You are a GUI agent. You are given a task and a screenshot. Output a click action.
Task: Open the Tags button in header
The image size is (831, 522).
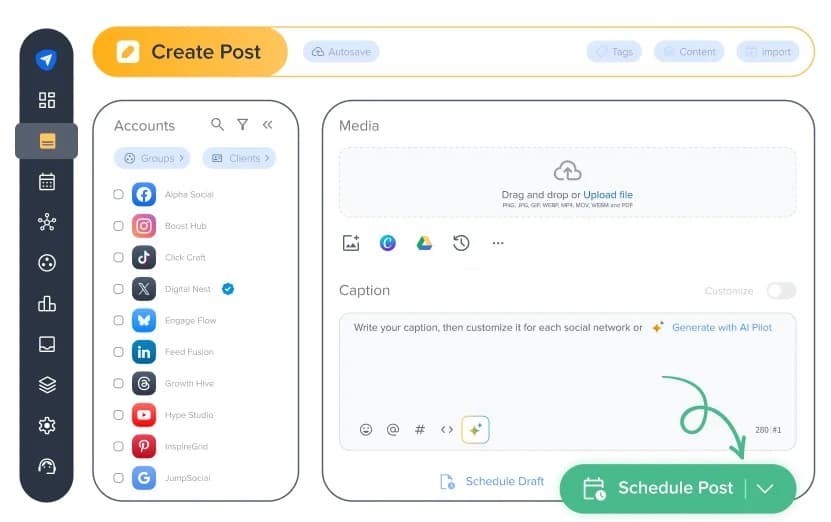[x=614, y=51]
